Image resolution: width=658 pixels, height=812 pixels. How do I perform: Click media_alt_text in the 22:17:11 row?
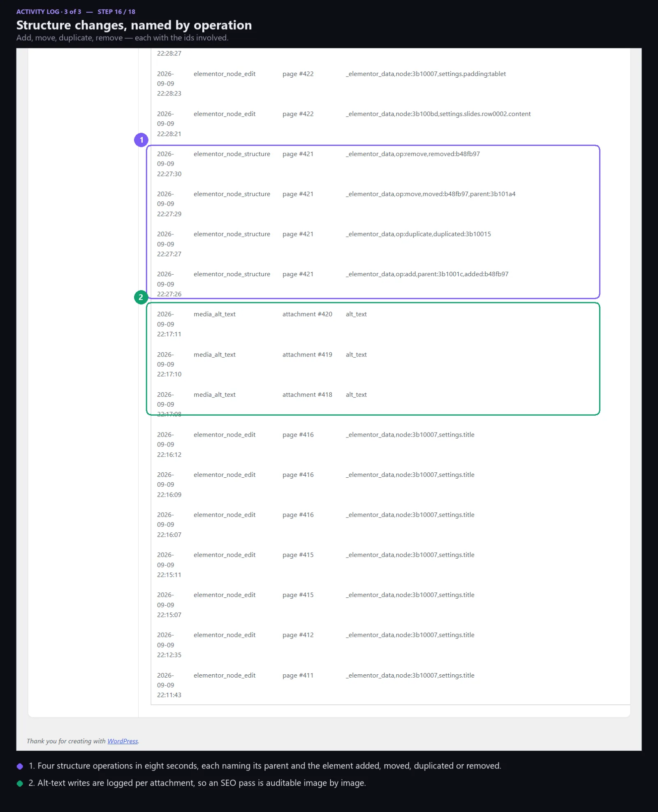tap(214, 314)
